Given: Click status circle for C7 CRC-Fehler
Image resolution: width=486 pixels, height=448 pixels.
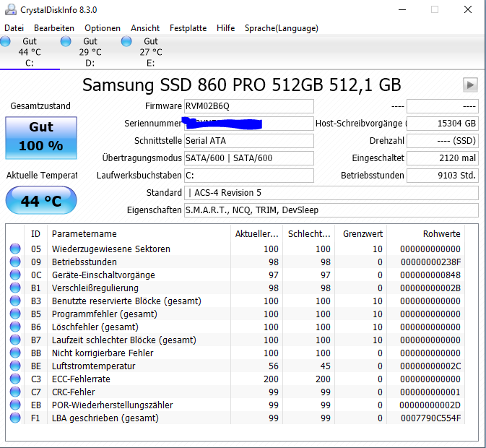Looking at the screenshot, I should (x=15, y=392).
